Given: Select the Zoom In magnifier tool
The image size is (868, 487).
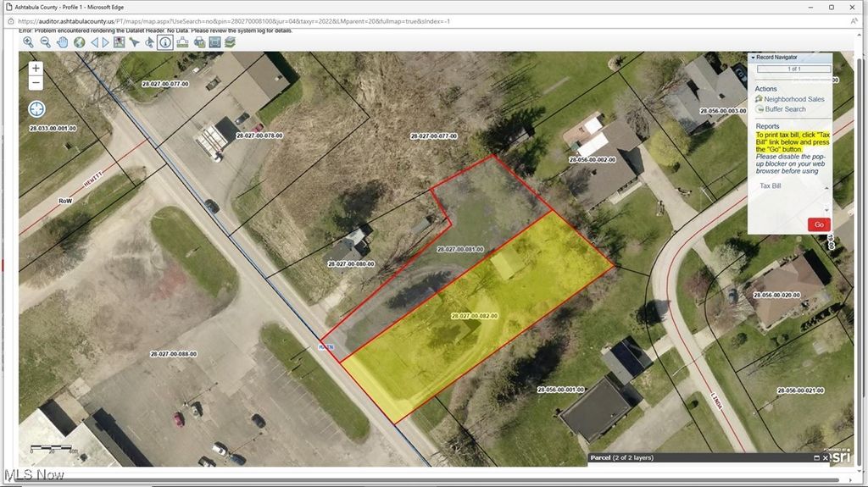Looking at the screenshot, I should click(x=28, y=42).
